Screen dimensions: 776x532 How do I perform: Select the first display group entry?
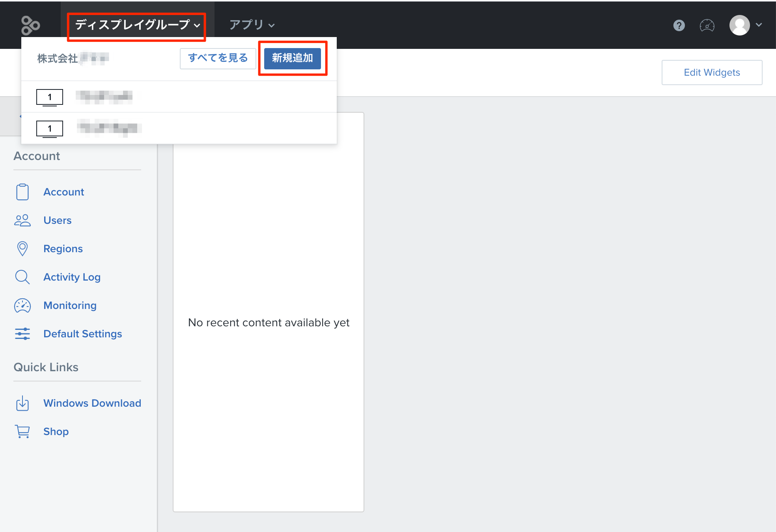click(x=179, y=97)
